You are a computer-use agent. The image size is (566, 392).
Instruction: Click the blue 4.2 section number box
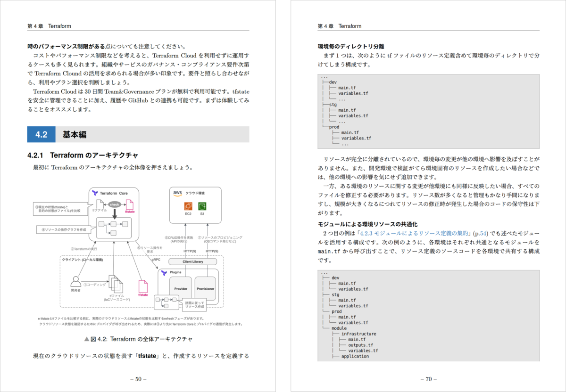click(x=41, y=134)
